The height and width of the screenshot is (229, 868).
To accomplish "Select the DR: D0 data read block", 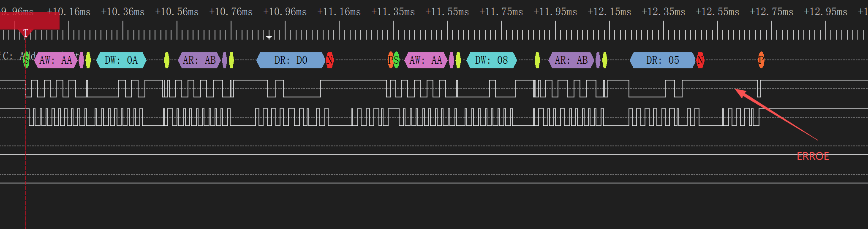I will 291,60.
